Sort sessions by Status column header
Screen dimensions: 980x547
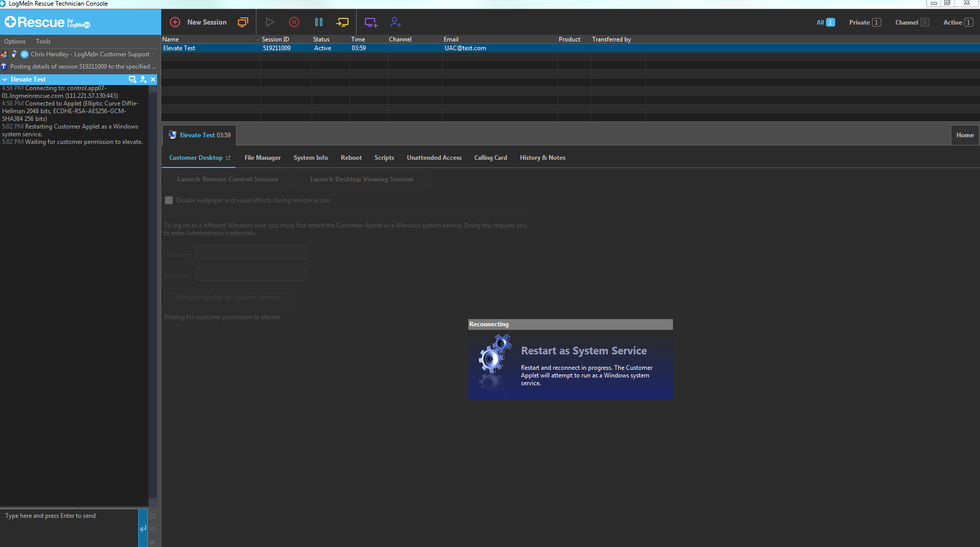(331, 39)
